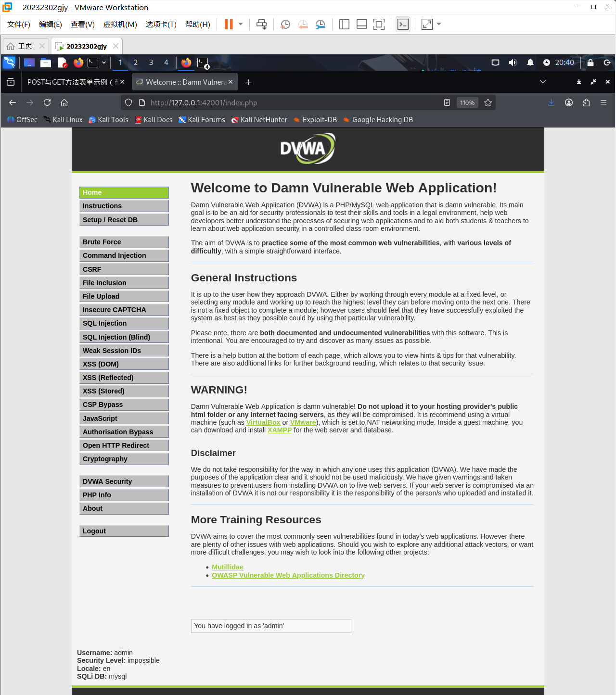Select the terminal window taskbar button
This screenshot has height=695, width=616.
(x=203, y=63)
